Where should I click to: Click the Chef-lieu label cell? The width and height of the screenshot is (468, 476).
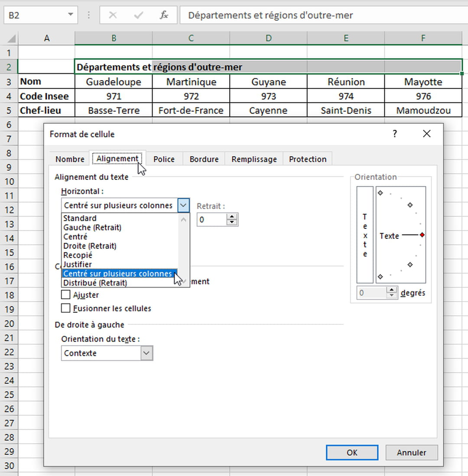(46, 110)
